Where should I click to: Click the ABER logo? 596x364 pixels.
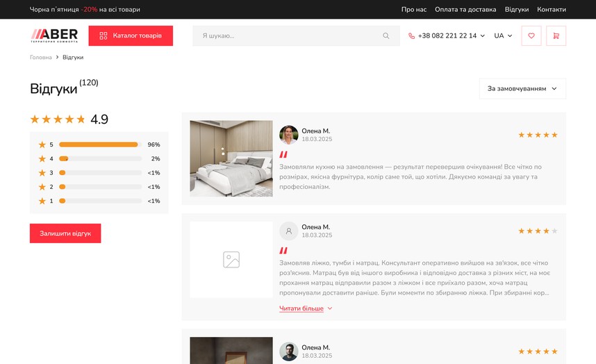(x=54, y=35)
